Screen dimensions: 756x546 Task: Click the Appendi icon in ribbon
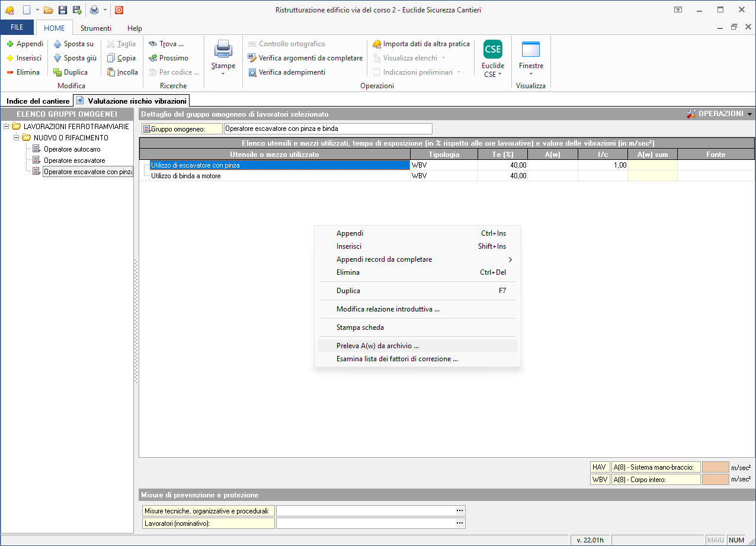tap(10, 44)
